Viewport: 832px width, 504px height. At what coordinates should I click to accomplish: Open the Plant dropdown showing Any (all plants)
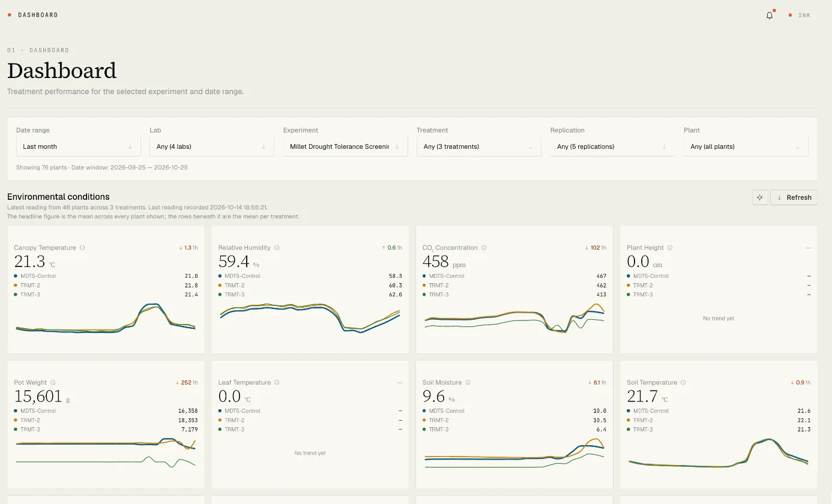point(746,146)
